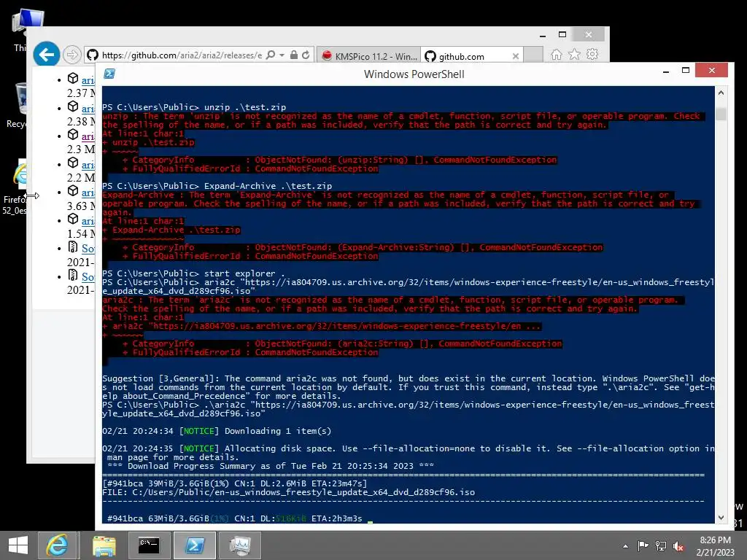Open the aria2 asset link sized 2.37 M
747x560 pixels.
pos(88,80)
